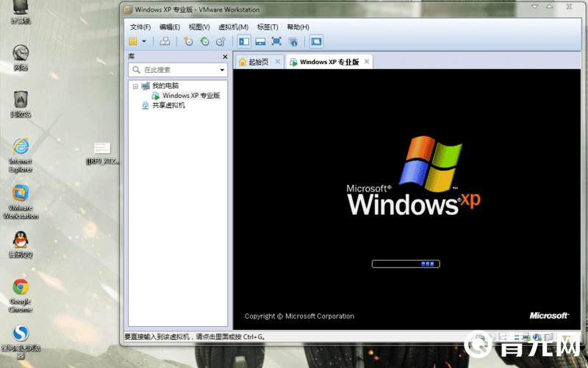Pause the virtual machine with the yellow pause icon
Image resolution: width=588 pixels, height=368 pixels.
(x=133, y=41)
